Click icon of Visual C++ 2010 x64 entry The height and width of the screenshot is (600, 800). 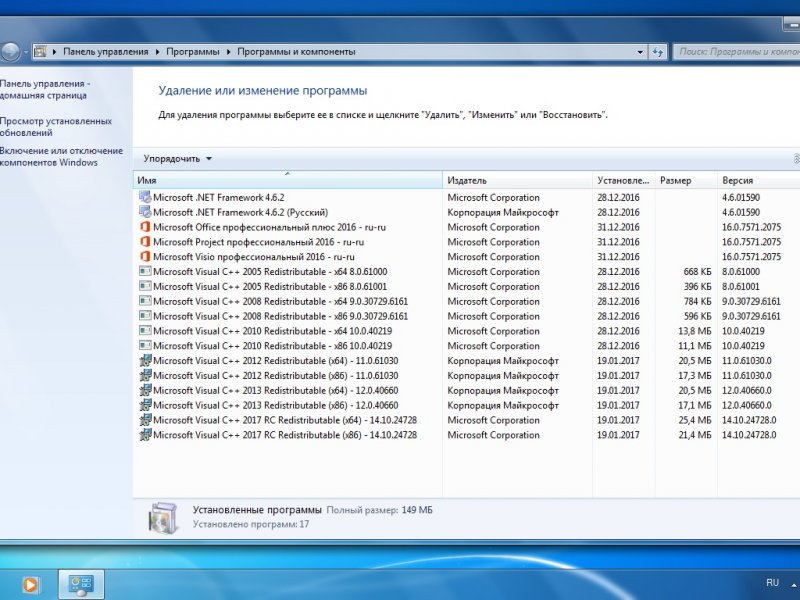145,331
